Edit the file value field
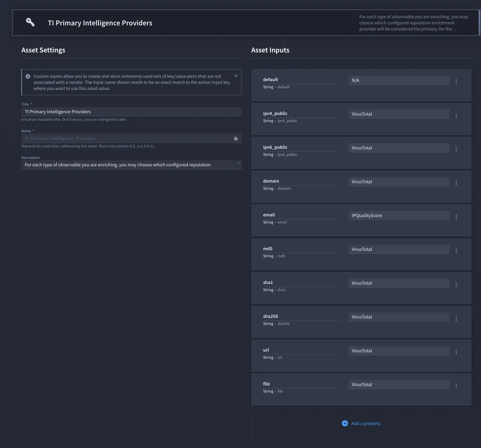The height and width of the screenshot is (448, 481). tap(399, 384)
